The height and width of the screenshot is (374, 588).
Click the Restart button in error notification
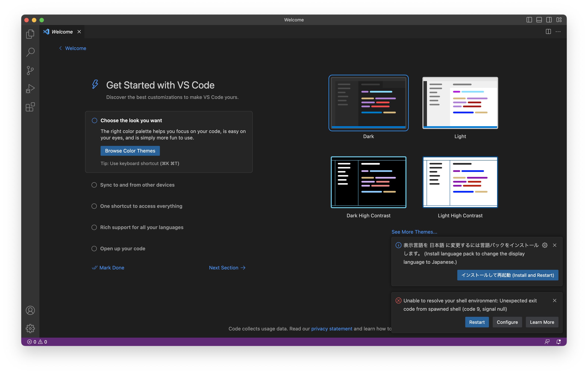(477, 322)
